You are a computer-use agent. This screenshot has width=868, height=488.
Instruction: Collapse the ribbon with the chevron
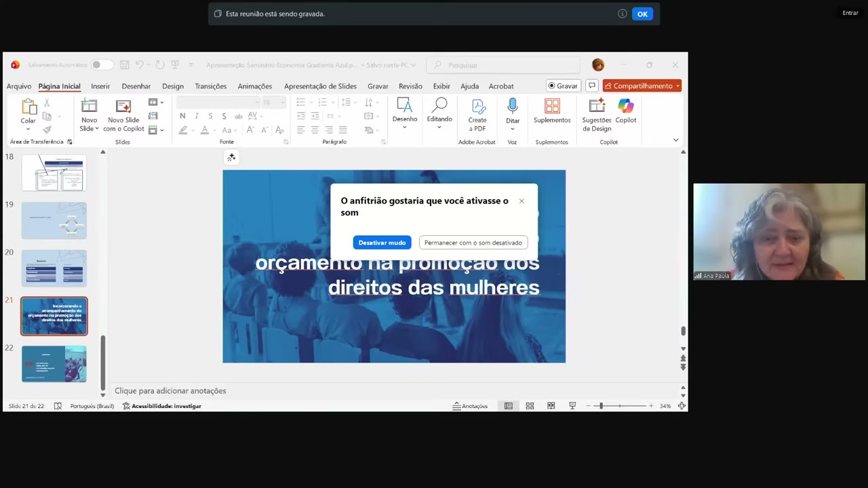675,140
